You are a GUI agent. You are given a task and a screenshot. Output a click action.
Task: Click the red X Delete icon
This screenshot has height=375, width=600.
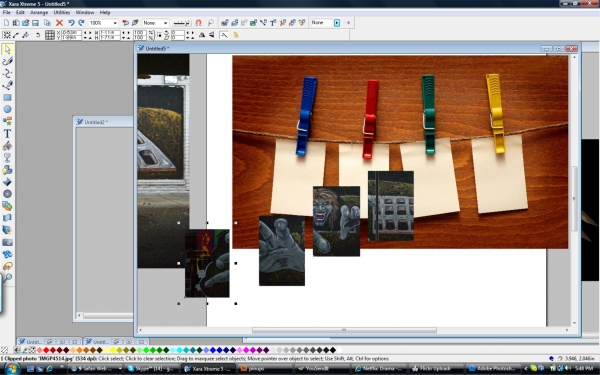(59, 23)
